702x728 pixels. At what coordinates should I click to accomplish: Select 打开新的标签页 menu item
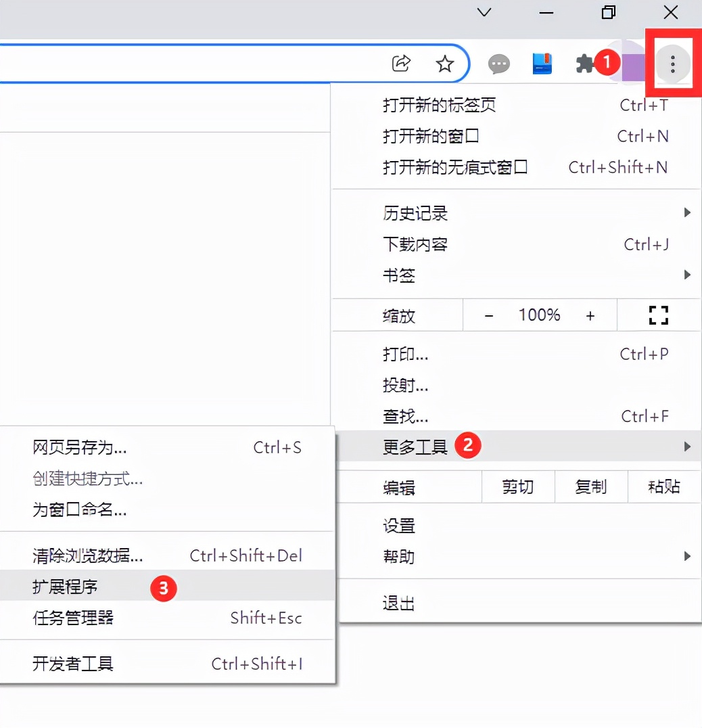tap(516, 106)
